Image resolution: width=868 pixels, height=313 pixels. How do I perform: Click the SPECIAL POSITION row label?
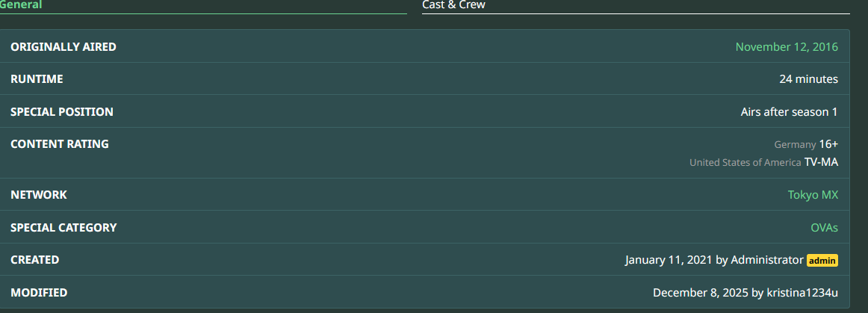pyautogui.click(x=61, y=112)
